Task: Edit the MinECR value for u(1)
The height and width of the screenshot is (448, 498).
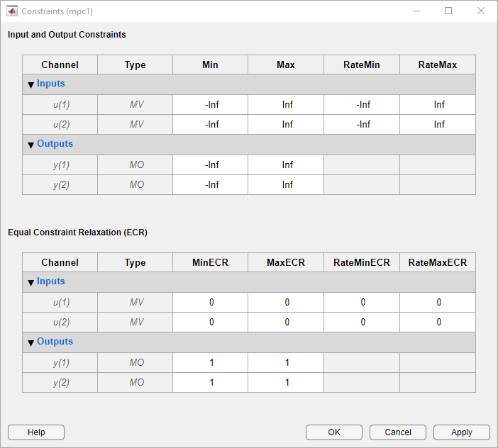Action: (x=210, y=302)
